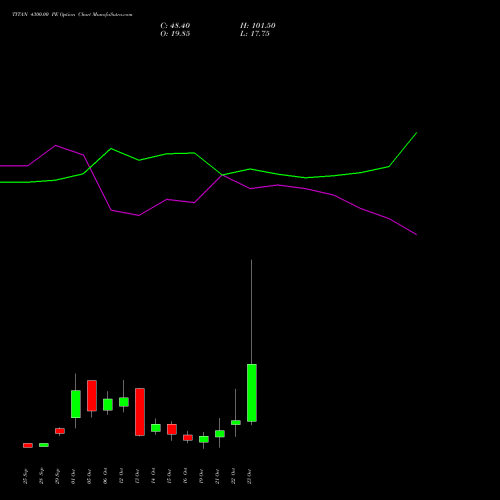Select the 28 Sep date label
Image resolution: width=500 pixels, height=500 pixels.
coord(41,476)
